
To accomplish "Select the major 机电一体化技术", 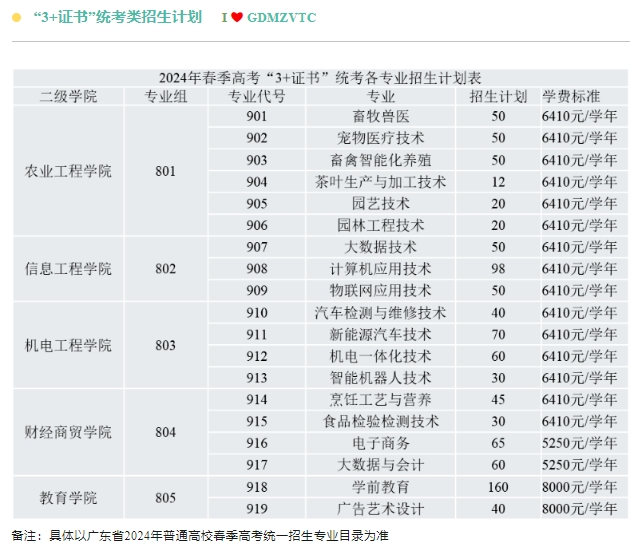I will coord(381,356).
